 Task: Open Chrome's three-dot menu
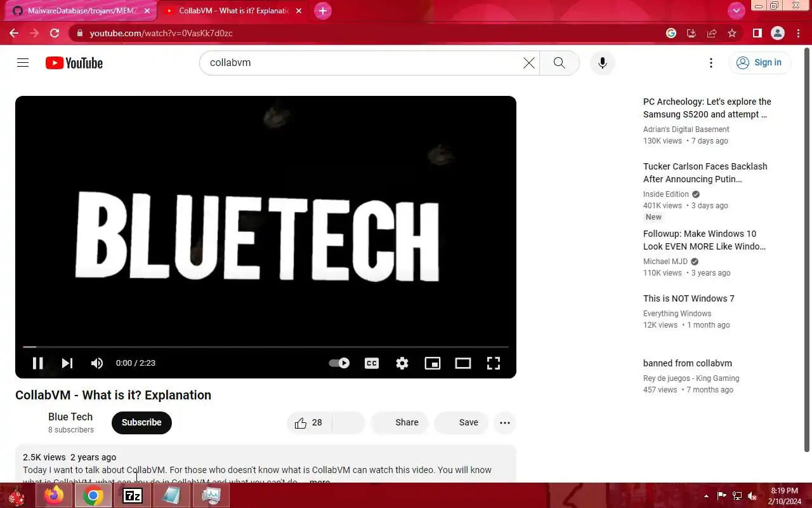click(798, 33)
